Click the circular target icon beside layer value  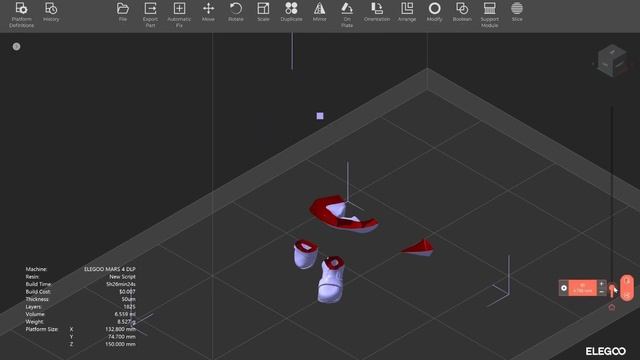(564, 288)
